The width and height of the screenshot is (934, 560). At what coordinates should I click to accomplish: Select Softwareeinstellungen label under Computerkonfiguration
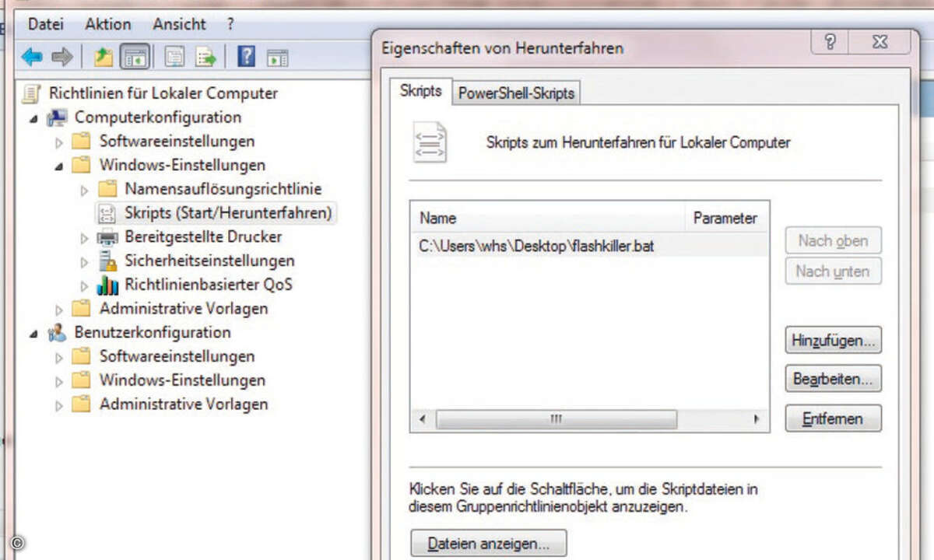point(177,142)
